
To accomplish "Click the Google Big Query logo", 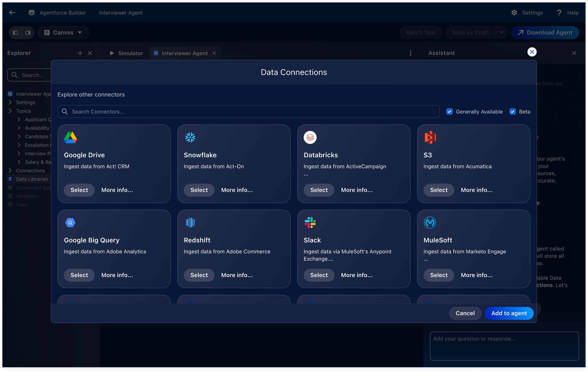I will tap(70, 222).
